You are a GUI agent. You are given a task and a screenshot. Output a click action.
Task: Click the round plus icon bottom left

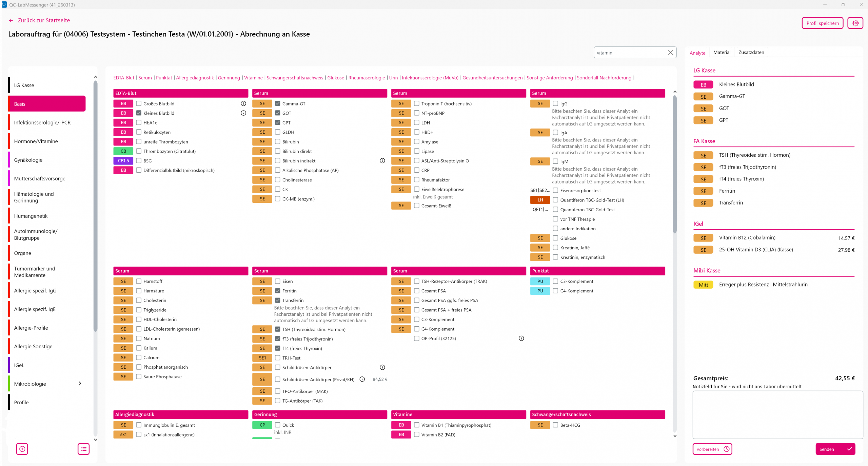click(22, 449)
